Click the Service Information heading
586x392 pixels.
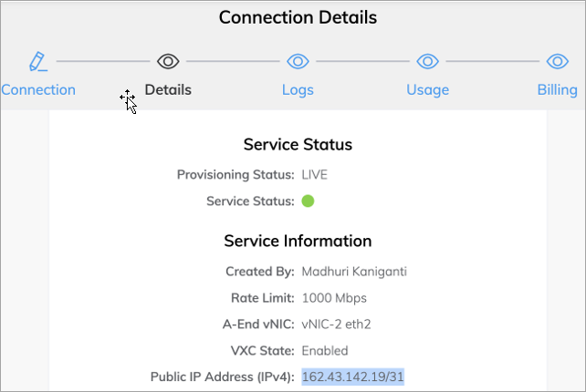298,241
